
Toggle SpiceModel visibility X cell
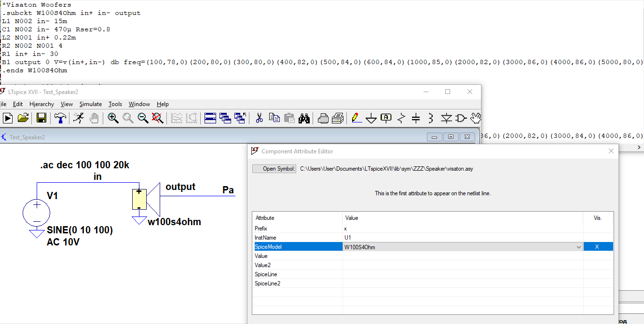(598, 247)
